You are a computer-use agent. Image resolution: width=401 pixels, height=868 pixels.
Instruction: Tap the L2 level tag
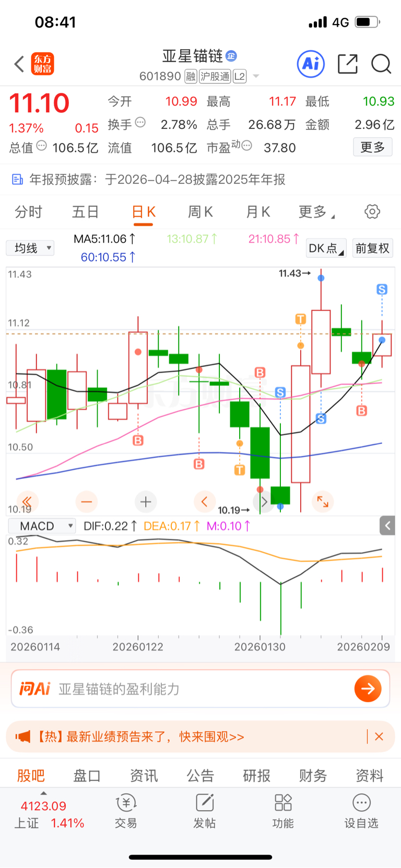coord(240,76)
